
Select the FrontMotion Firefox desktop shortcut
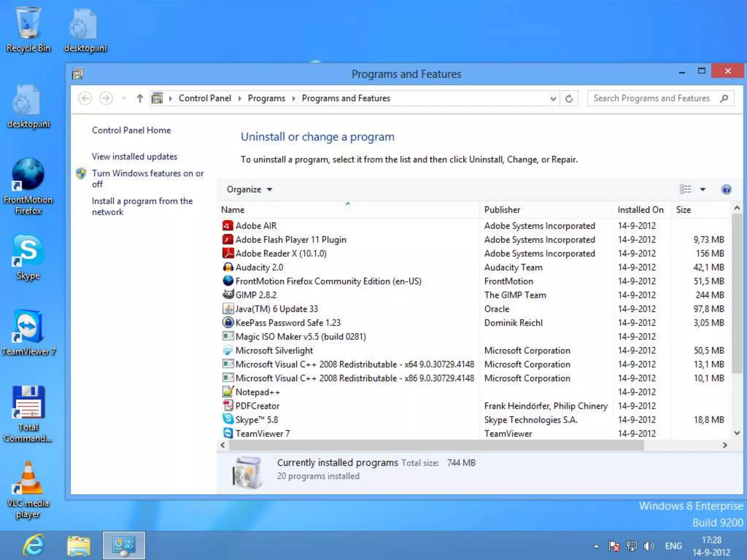coord(28,186)
